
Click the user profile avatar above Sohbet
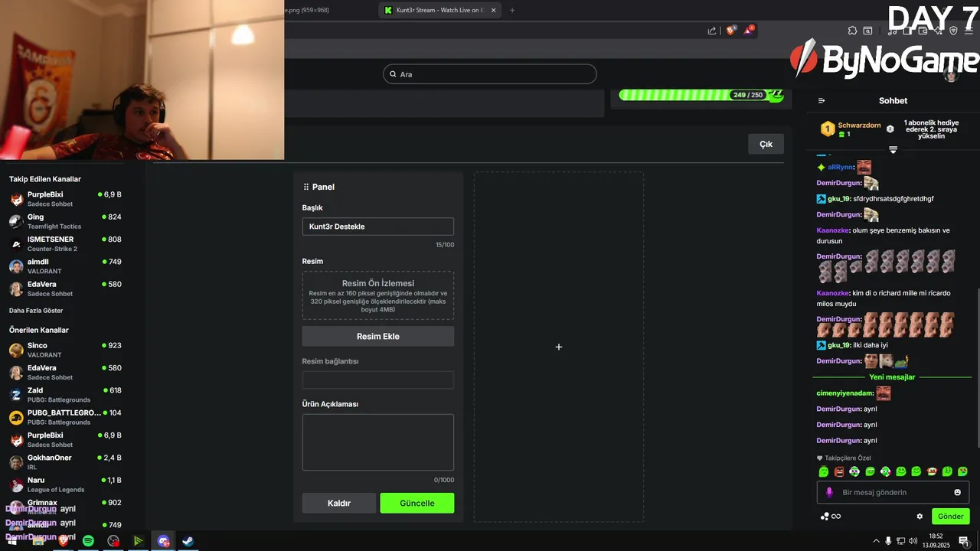point(950,74)
